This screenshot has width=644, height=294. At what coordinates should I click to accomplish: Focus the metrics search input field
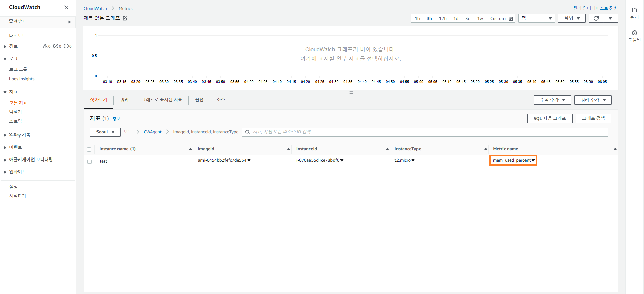(425, 132)
